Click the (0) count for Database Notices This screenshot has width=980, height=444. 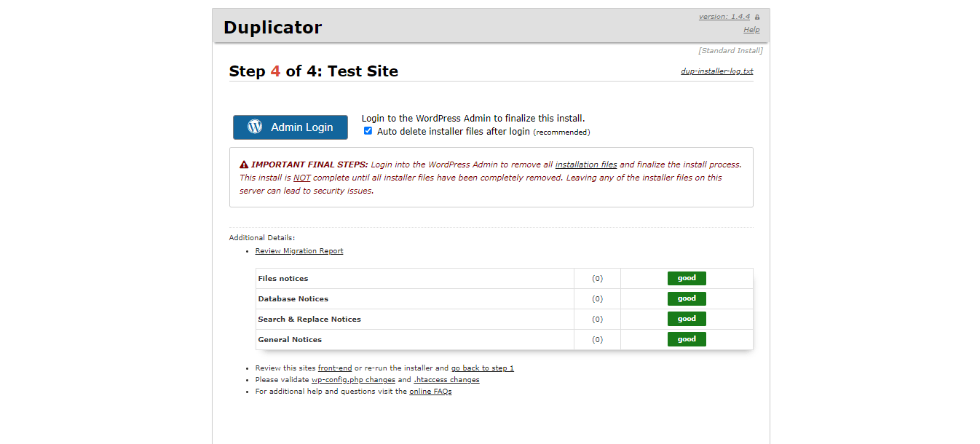click(597, 299)
